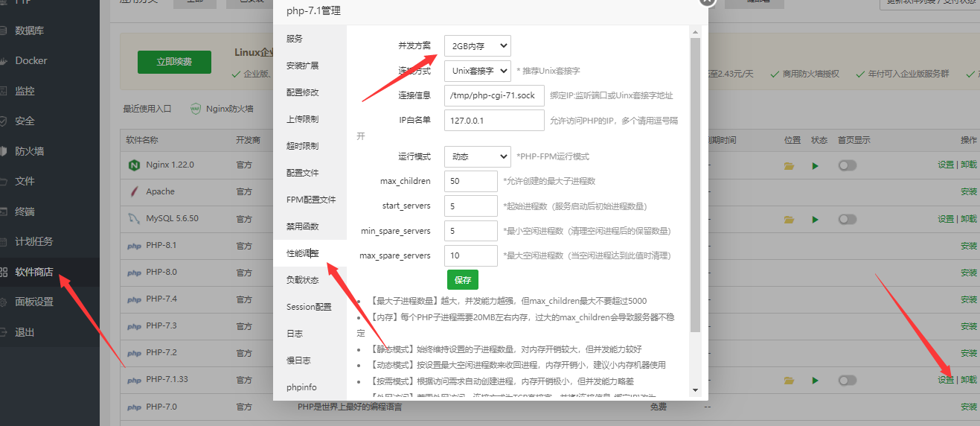
Task: Switch to the FPM配置文件 tab
Action: (310, 200)
